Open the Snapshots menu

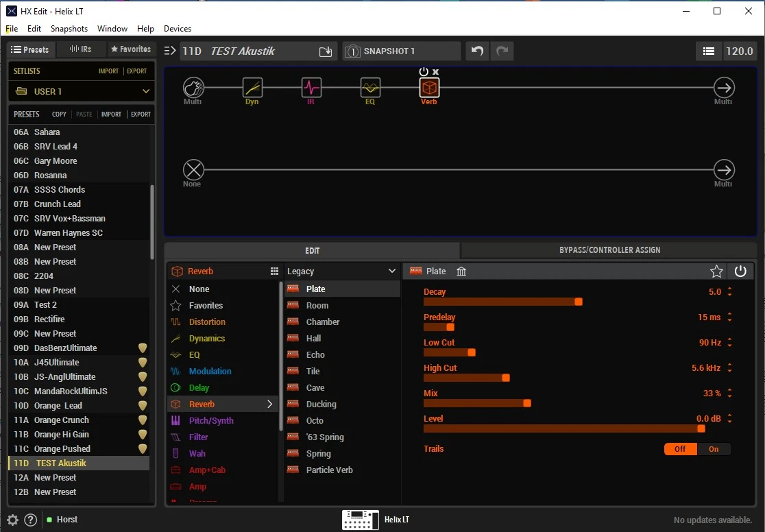tap(69, 29)
